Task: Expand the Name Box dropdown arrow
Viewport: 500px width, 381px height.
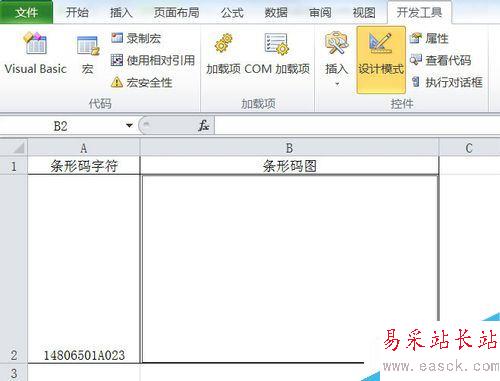Action: pos(129,126)
